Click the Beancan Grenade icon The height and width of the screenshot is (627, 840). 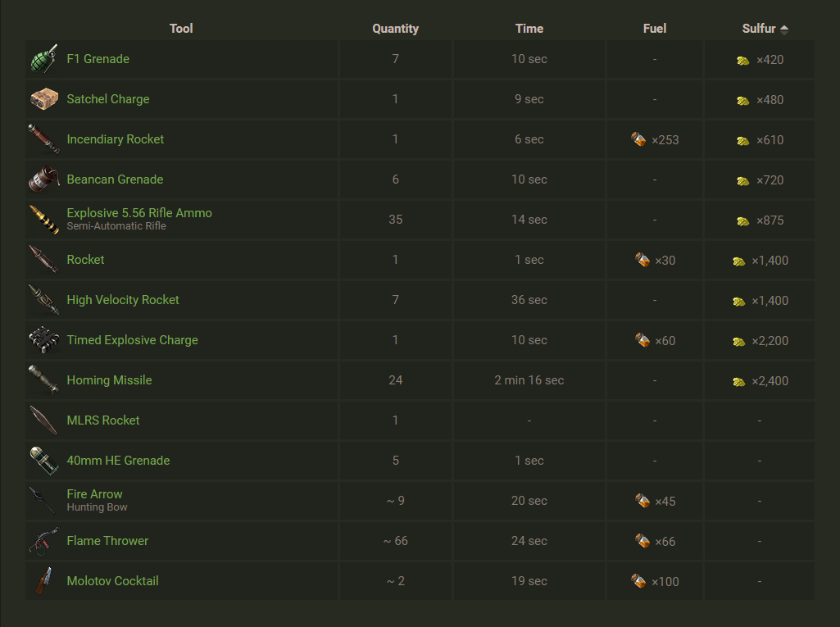tap(43, 179)
